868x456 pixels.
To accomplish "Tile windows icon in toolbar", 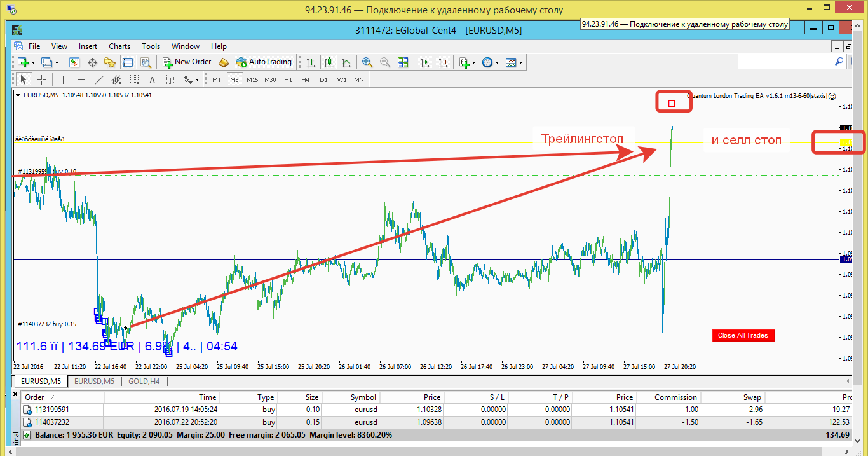I will [403, 62].
